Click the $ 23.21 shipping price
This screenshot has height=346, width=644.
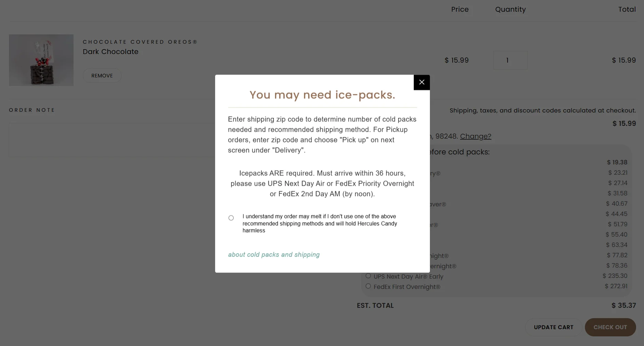[618, 173]
